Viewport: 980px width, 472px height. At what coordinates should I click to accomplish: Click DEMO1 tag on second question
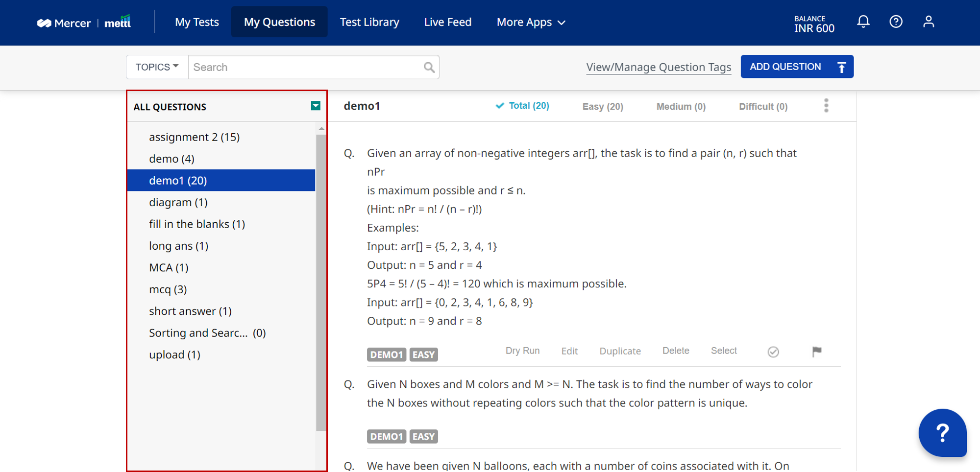point(387,436)
